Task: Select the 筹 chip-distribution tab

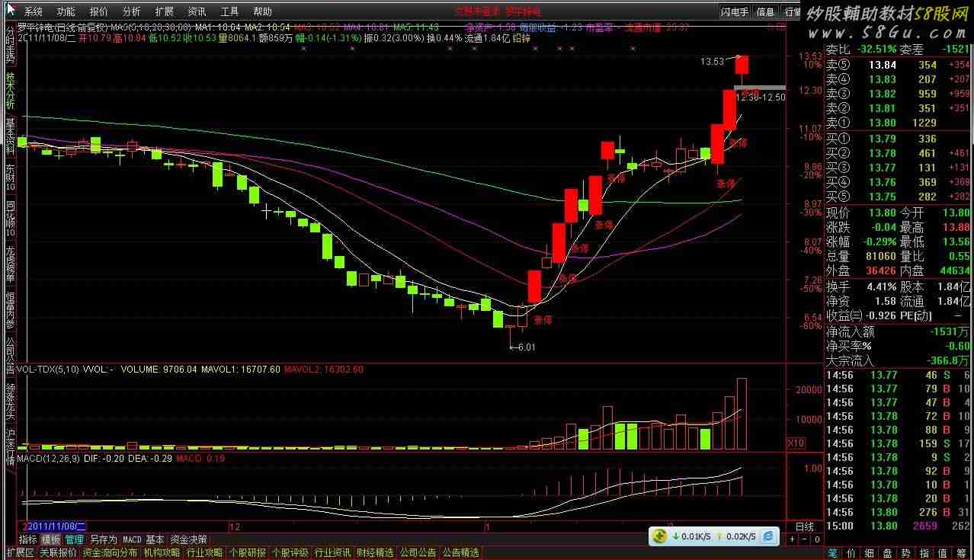Action: pos(962,553)
